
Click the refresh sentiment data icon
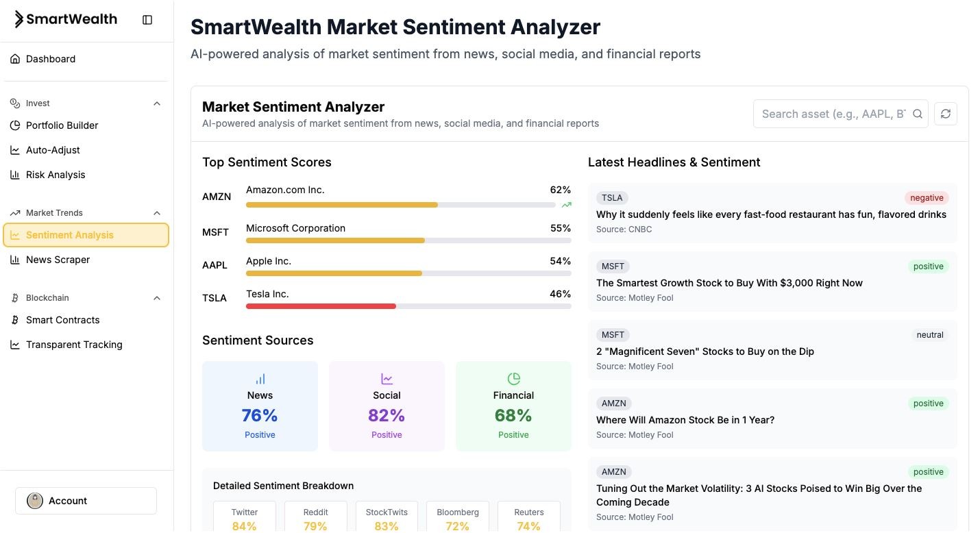click(x=946, y=114)
